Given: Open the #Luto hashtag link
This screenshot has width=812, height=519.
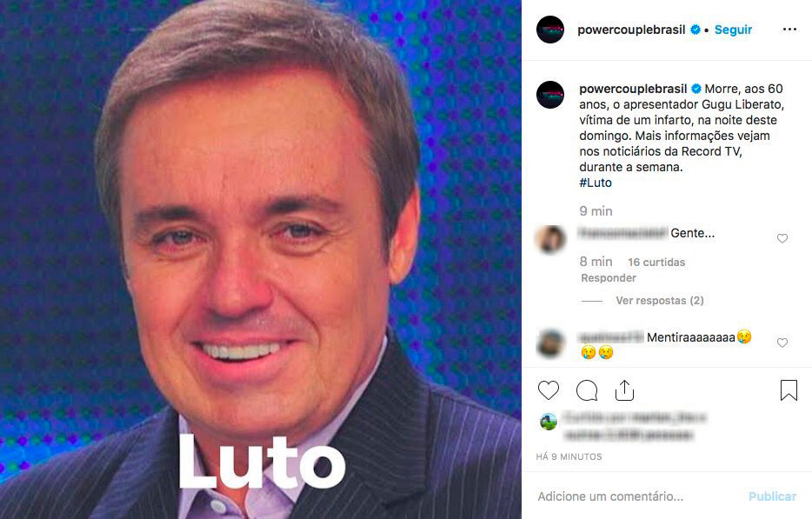Looking at the screenshot, I should pyautogui.click(x=596, y=183).
